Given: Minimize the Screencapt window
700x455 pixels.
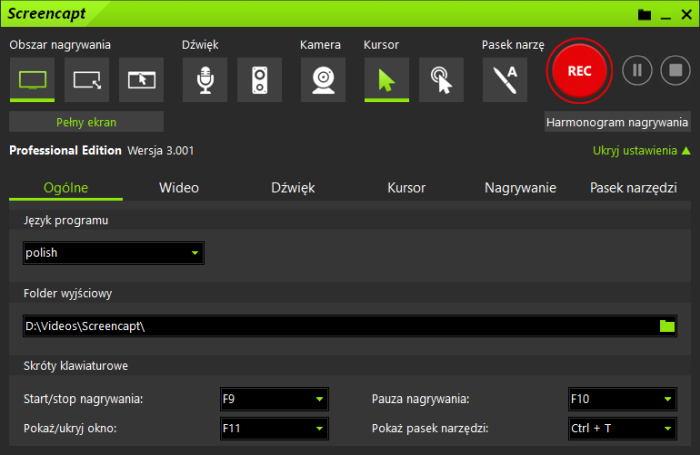Looking at the screenshot, I should click(666, 16).
